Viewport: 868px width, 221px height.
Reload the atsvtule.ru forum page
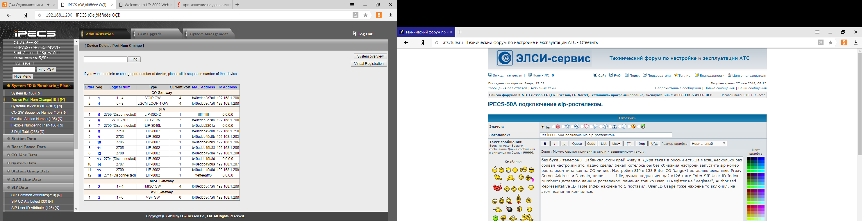pos(436,43)
